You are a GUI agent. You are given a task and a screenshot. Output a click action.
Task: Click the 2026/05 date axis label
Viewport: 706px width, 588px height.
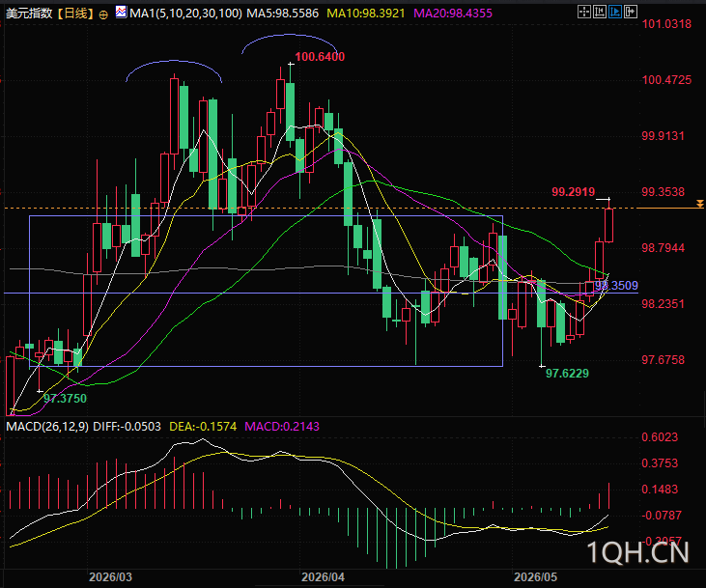pos(535,577)
